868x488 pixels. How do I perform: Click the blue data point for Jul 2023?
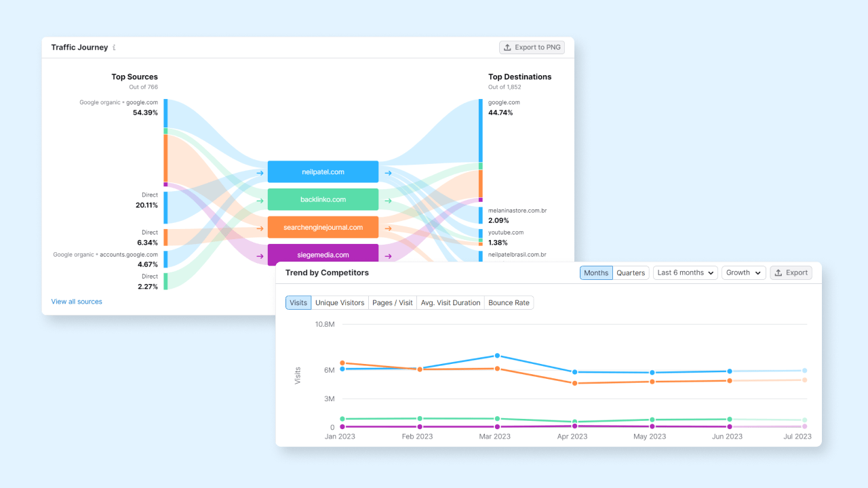805,371
